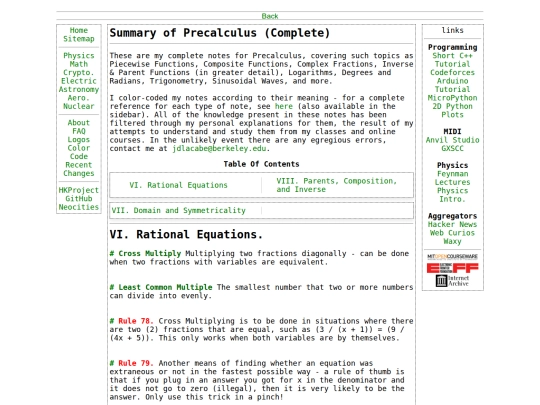Open the Web Curios link
Viewport: 540px width, 405px height.
tap(452, 233)
